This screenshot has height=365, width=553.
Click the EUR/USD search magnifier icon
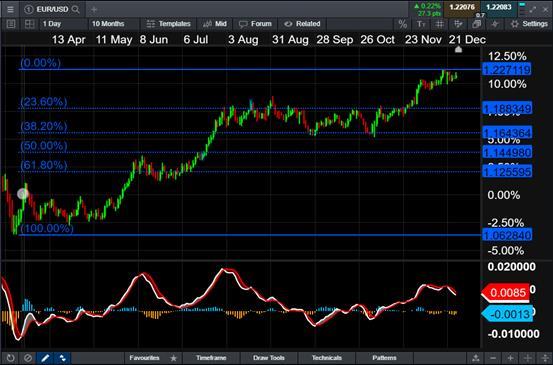[x=75, y=10]
